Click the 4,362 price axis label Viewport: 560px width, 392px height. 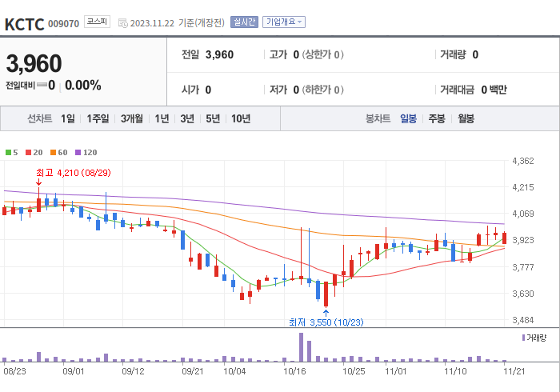pyautogui.click(x=523, y=161)
